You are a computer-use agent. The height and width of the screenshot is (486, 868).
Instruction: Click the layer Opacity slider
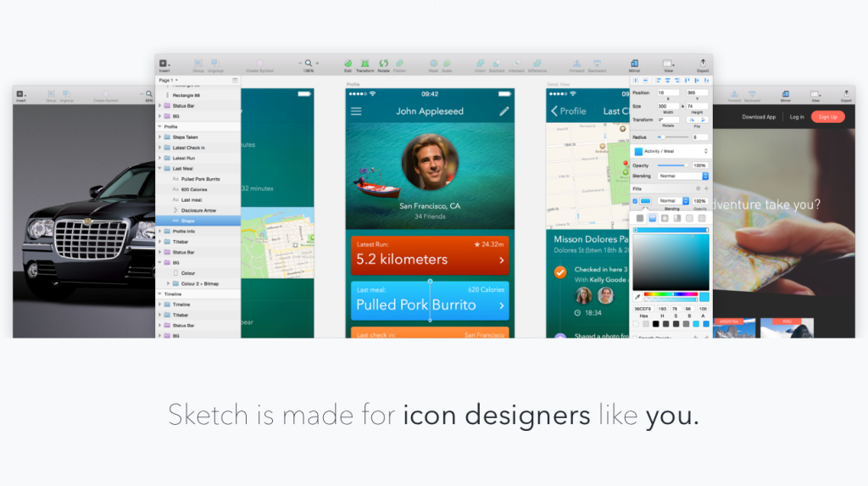point(672,165)
